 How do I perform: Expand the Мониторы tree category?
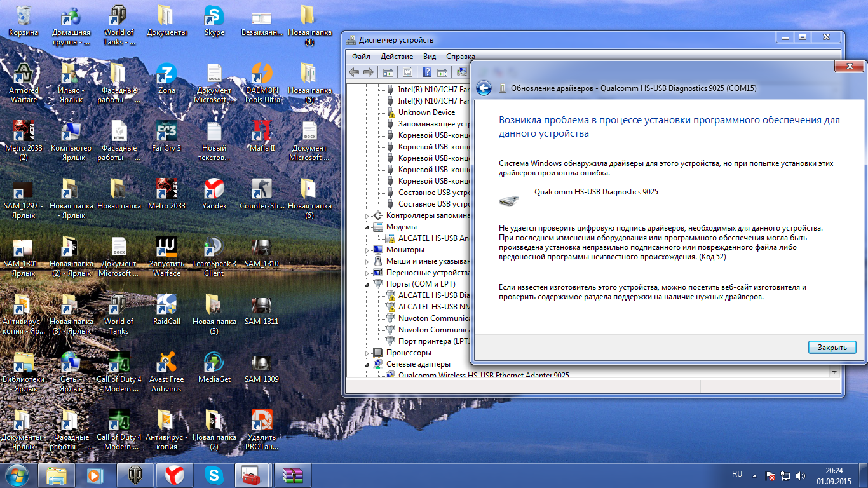pos(367,250)
